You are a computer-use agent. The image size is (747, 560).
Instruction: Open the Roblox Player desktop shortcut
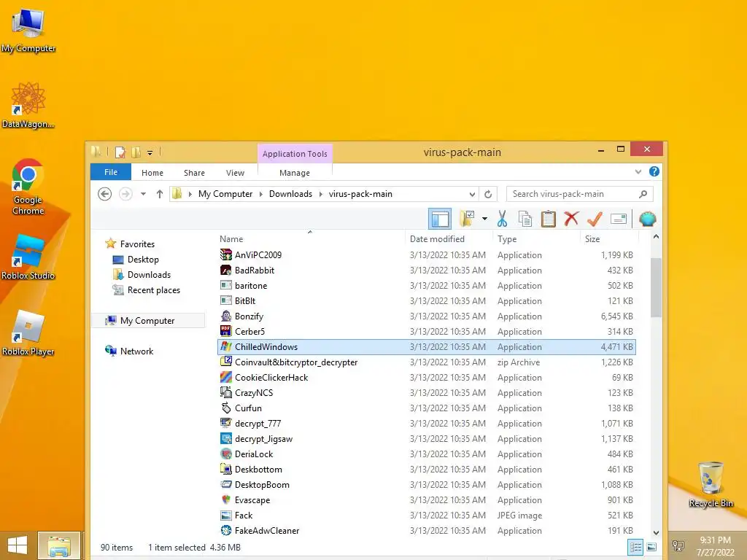(x=28, y=332)
